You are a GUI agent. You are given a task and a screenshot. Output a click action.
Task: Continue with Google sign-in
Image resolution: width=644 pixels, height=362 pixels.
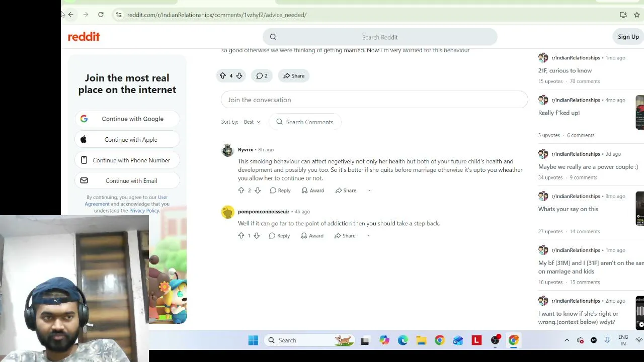pos(127,119)
